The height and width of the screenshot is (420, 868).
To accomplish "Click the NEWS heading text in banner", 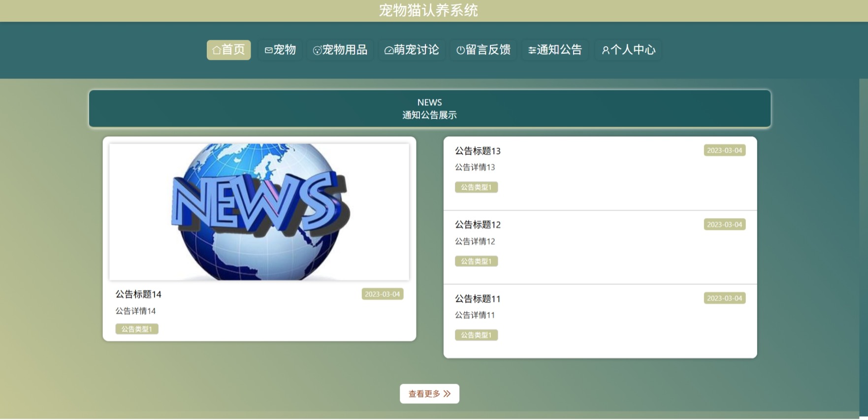I will pos(429,102).
